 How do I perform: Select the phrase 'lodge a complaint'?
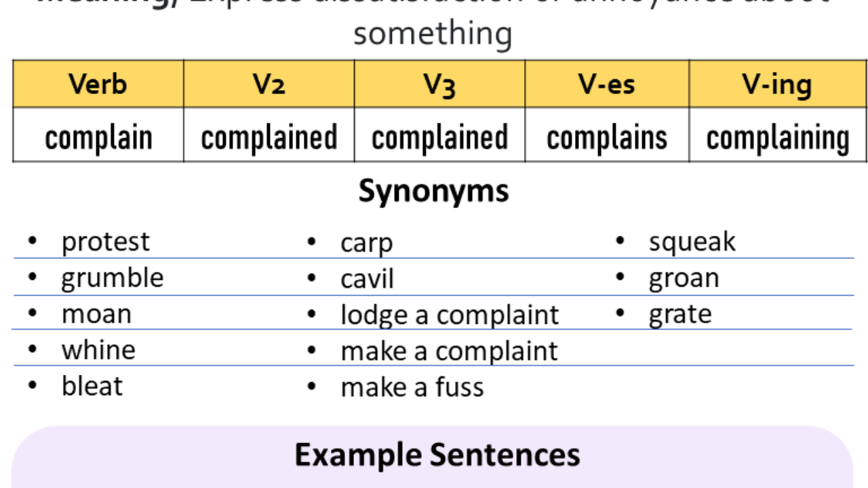450,314
